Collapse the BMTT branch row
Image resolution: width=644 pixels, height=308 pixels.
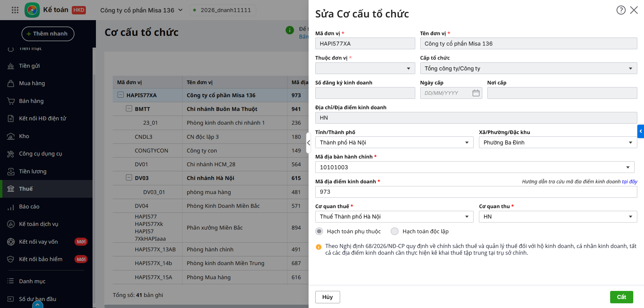click(x=129, y=109)
